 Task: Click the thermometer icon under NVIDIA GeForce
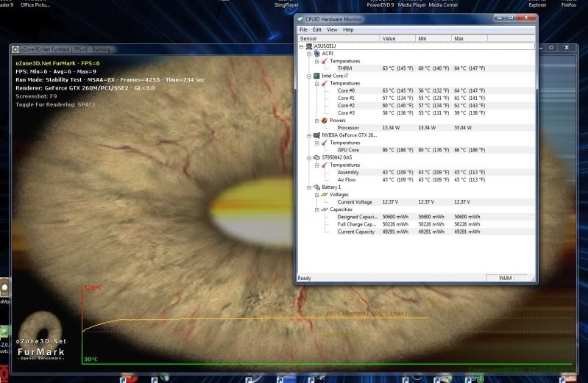click(x=325, y=143)
